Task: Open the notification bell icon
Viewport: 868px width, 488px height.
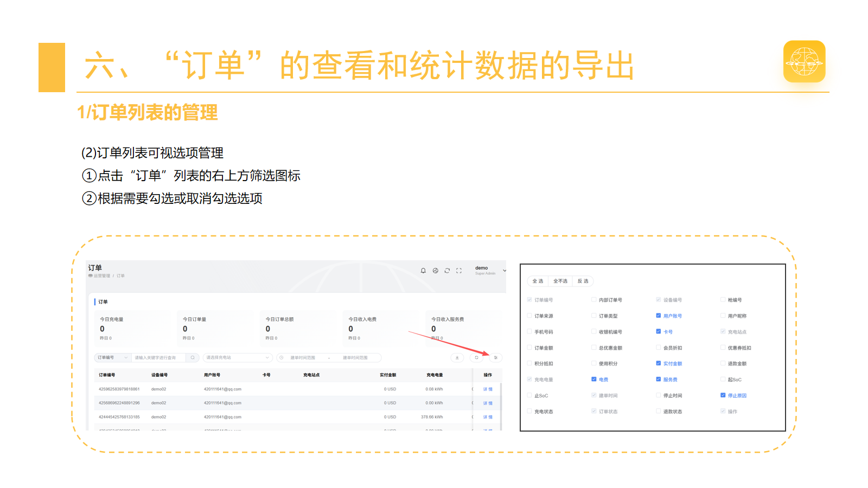Action: [x=423, y=271]
